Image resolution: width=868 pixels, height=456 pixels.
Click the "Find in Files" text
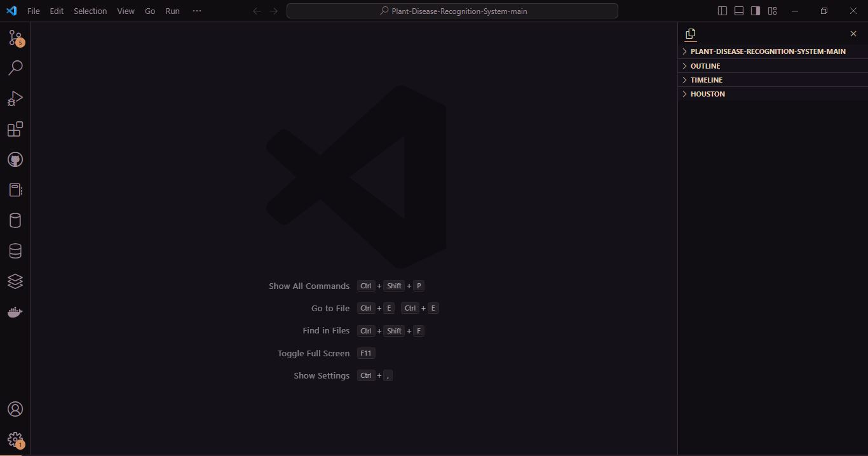tap(326, 330)
